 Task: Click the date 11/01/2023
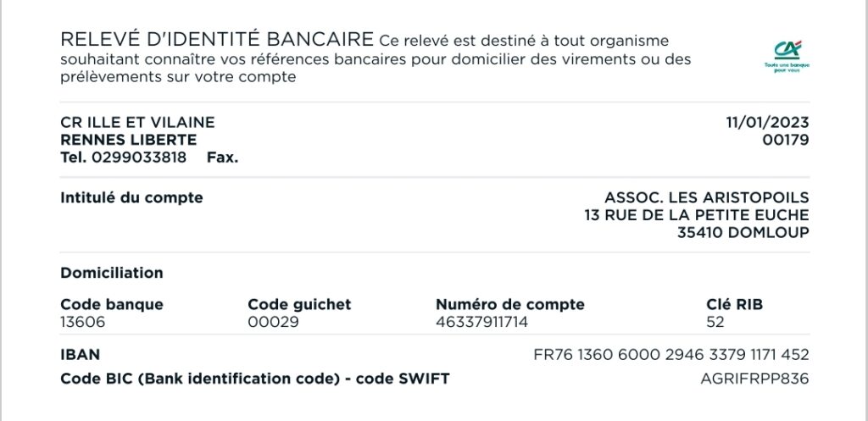767,122
